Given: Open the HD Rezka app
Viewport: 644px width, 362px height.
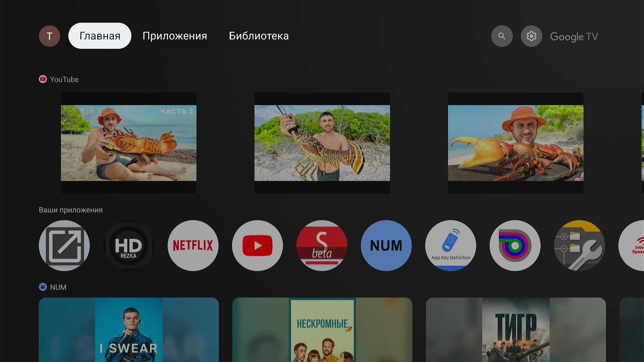Looking at the screenshot, I should (128, 245).
